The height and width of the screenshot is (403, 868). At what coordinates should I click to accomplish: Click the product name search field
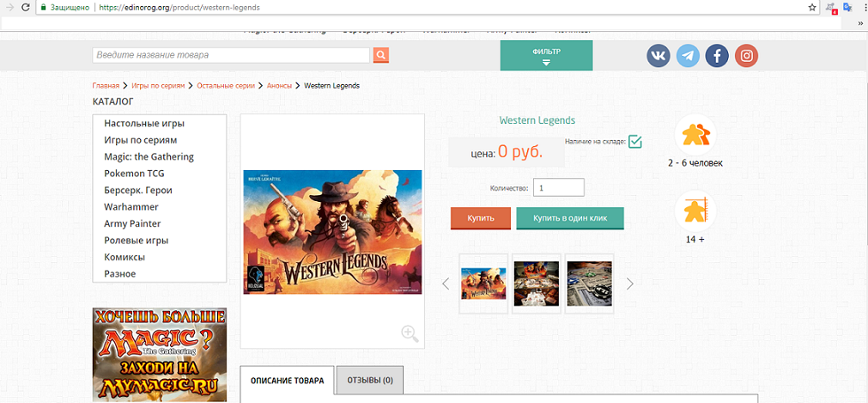pos(231,56)
